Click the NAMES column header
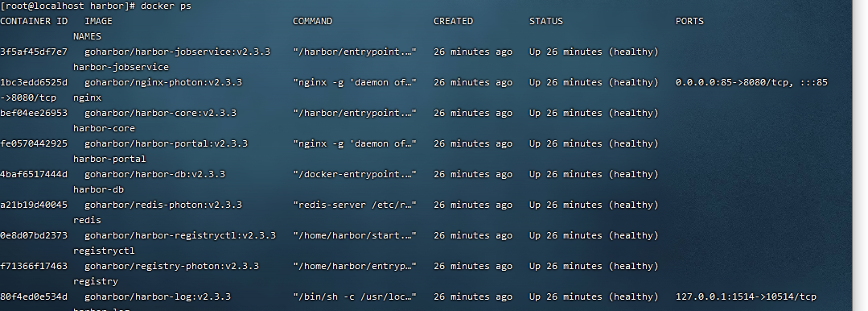This screenshot has height=311, width=868. (x=88, y=36)
